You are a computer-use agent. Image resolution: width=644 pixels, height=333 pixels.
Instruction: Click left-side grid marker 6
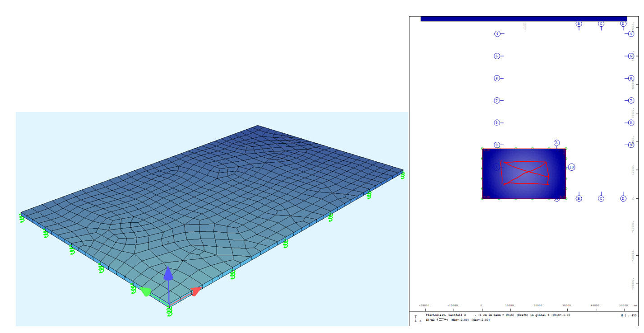[x=497, y=78]
